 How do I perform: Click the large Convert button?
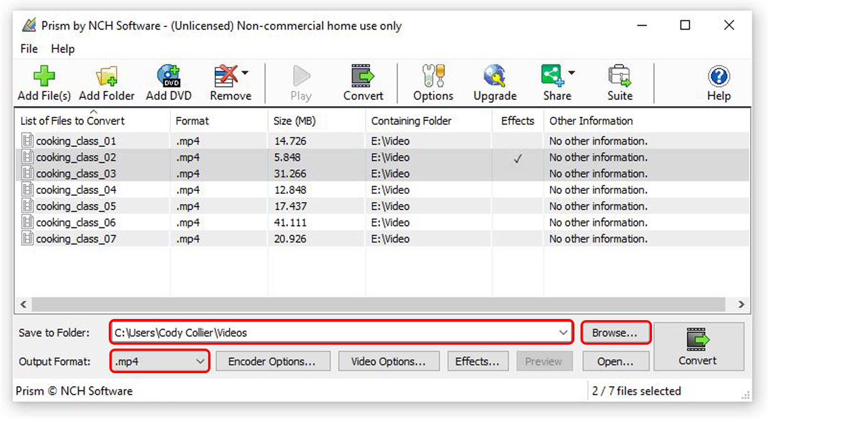698,346
